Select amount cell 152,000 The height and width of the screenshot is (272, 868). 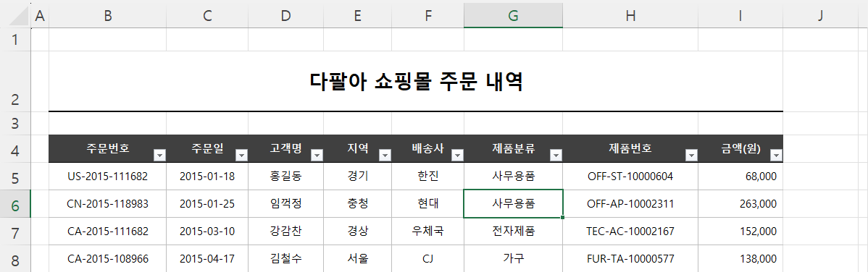click(740, 231)
